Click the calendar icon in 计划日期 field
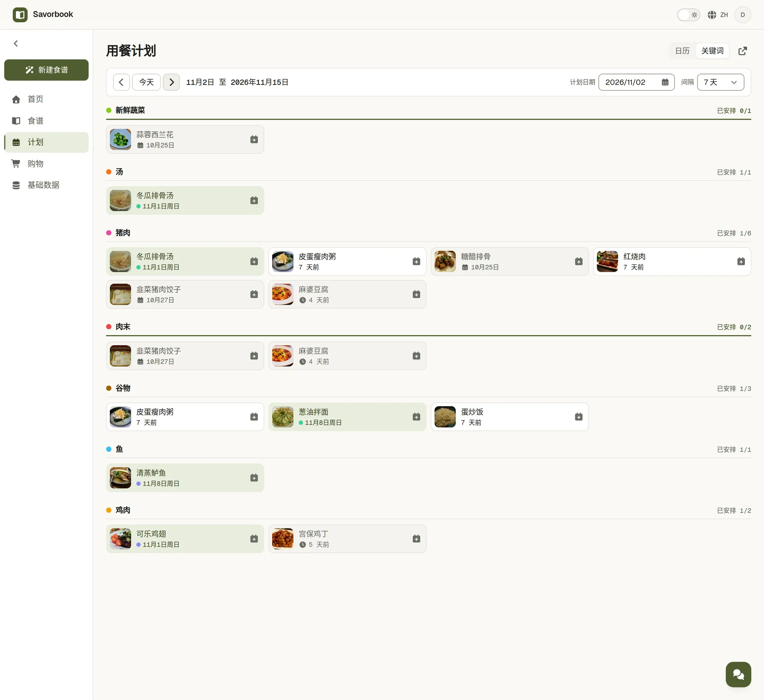Image resolution: width=764 pixels, height=700 pixels. [x=665, y=82]
